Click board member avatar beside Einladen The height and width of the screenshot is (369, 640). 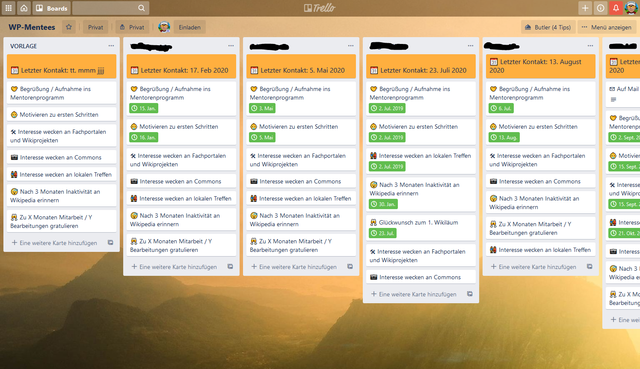pos(164,27)
